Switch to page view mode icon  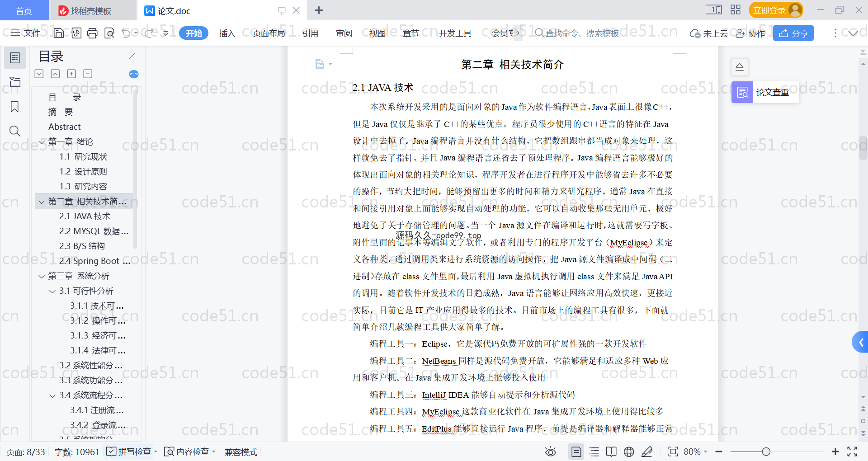pyautogui.click(x=576, y=452)
